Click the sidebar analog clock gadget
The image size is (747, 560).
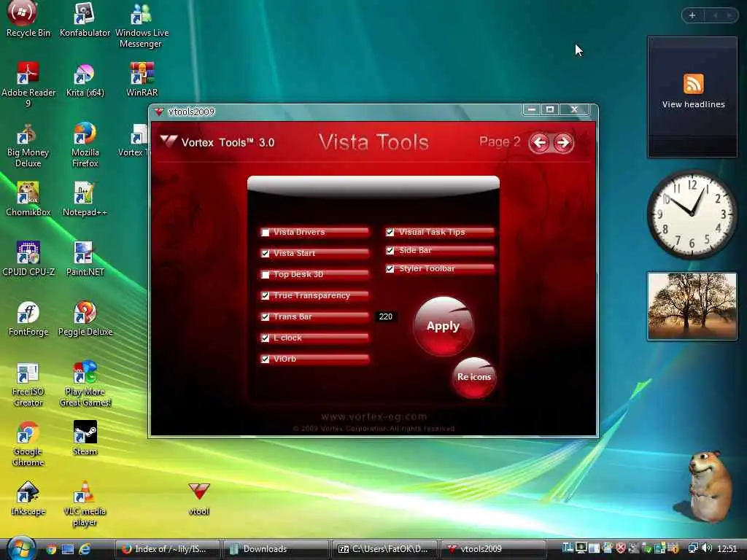pyautogui.click(x=692, y=214)
